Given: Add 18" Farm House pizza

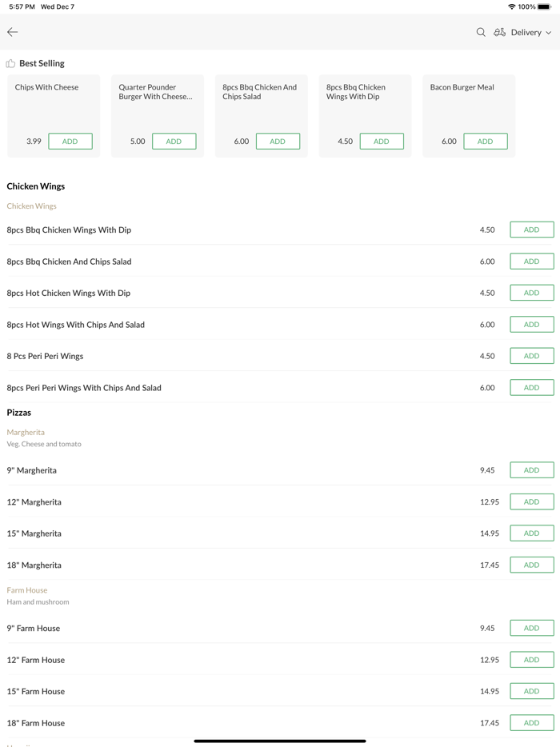Looking at the screenshot, I should [x=531, y=722].
